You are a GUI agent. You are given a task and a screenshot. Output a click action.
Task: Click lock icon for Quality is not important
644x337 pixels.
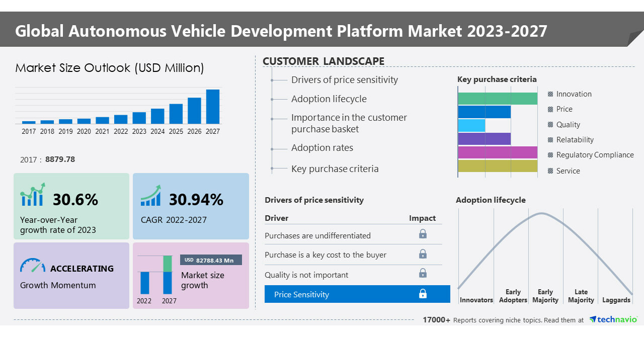pyautogui.click(x=423, y=273)
